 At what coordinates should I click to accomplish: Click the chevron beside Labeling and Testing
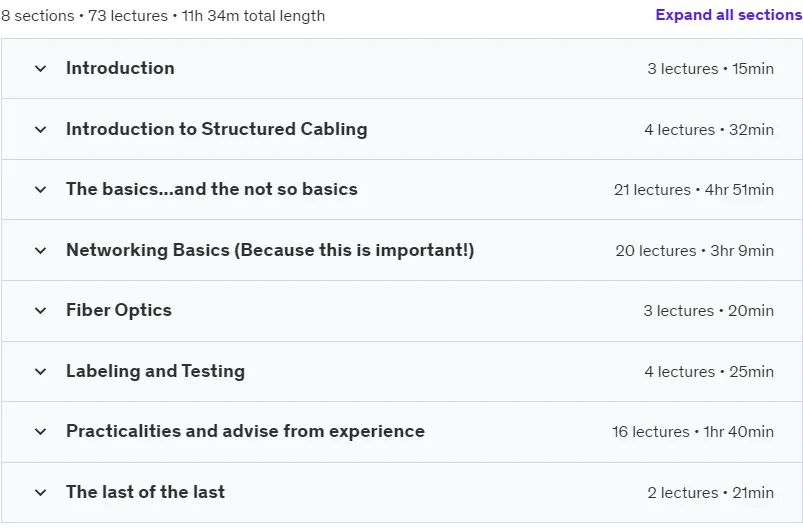(40, 371)
